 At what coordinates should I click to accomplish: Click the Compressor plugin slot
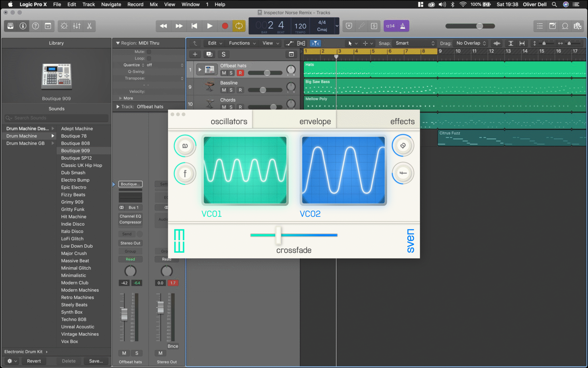tap(130, 222)
